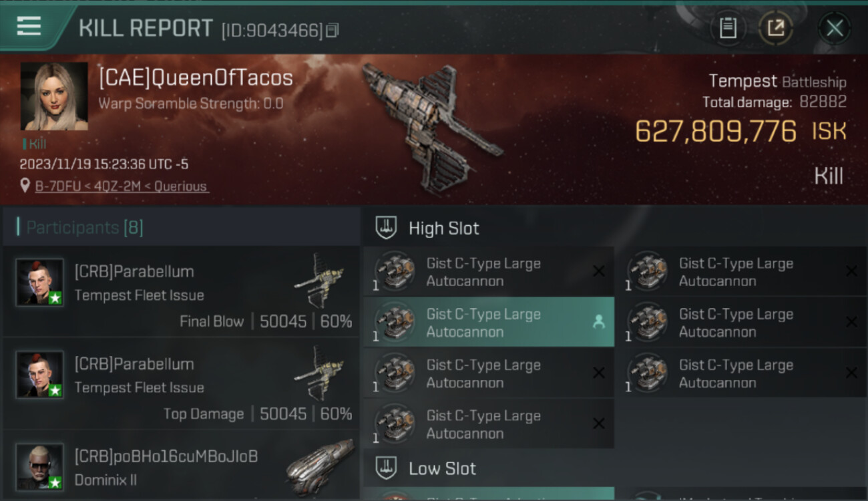Viewport: 868px width, 501px height.
Task: Open QueenOfTacos character portrait
Action: pyautogui.click(x=54, y=96)
